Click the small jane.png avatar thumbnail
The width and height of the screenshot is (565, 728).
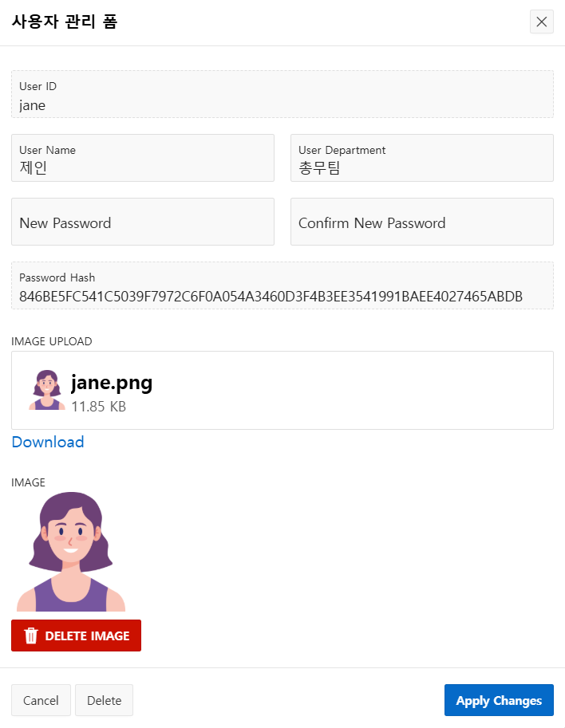tap(47, 390)
